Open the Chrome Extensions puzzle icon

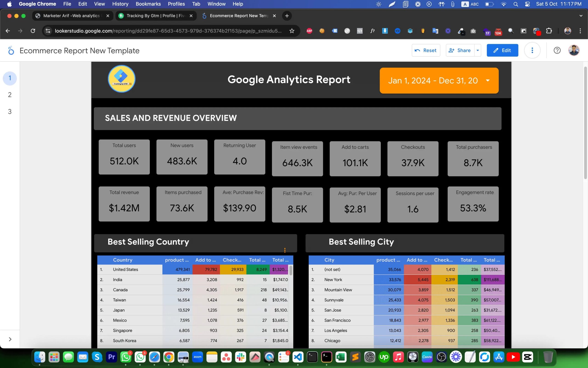coord(549,31)
